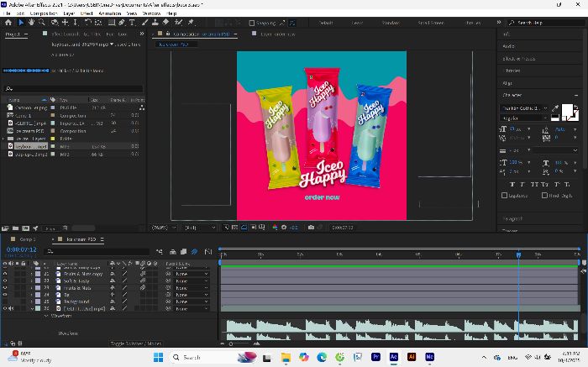Click the white fill color swatch

(567, 110)
